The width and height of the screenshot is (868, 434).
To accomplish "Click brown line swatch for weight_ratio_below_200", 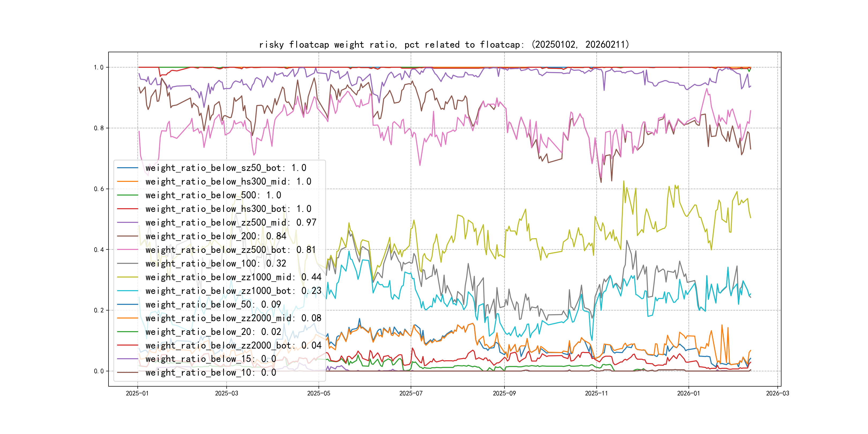I will tap(127, 236).
